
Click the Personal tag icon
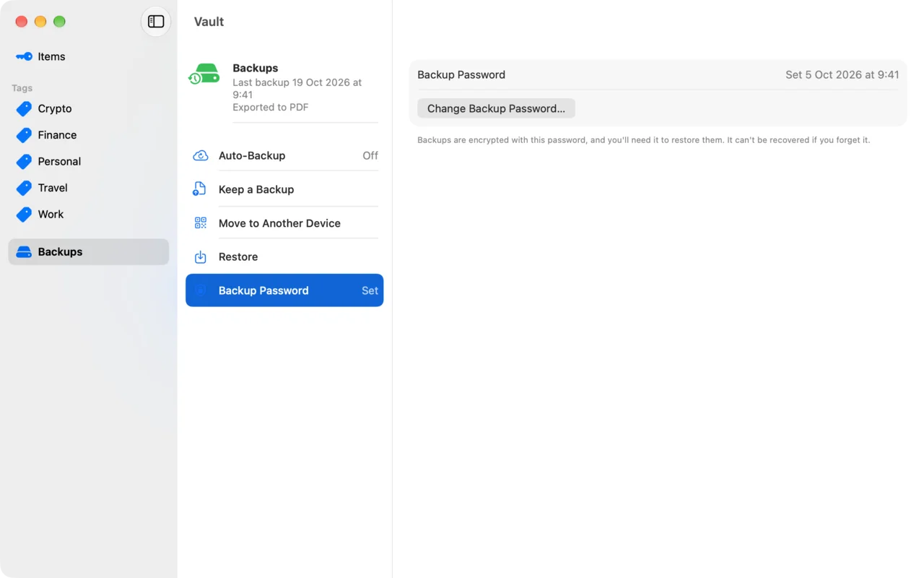click(24, 161)
